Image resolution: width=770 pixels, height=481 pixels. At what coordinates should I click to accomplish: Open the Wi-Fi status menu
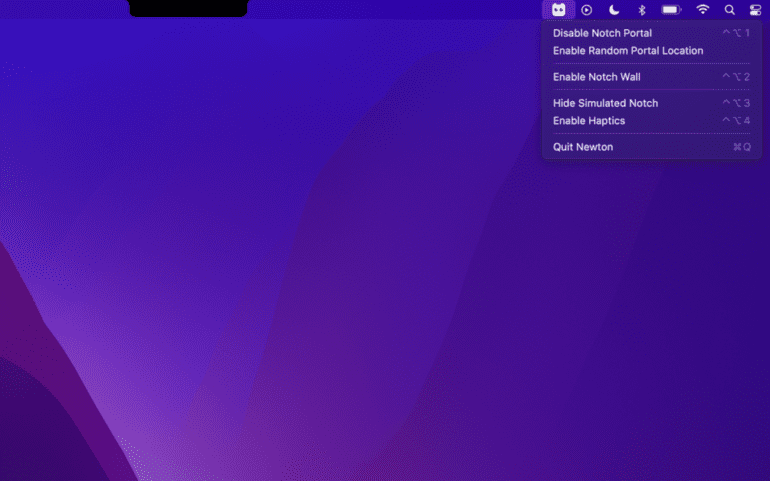(703, 9)
